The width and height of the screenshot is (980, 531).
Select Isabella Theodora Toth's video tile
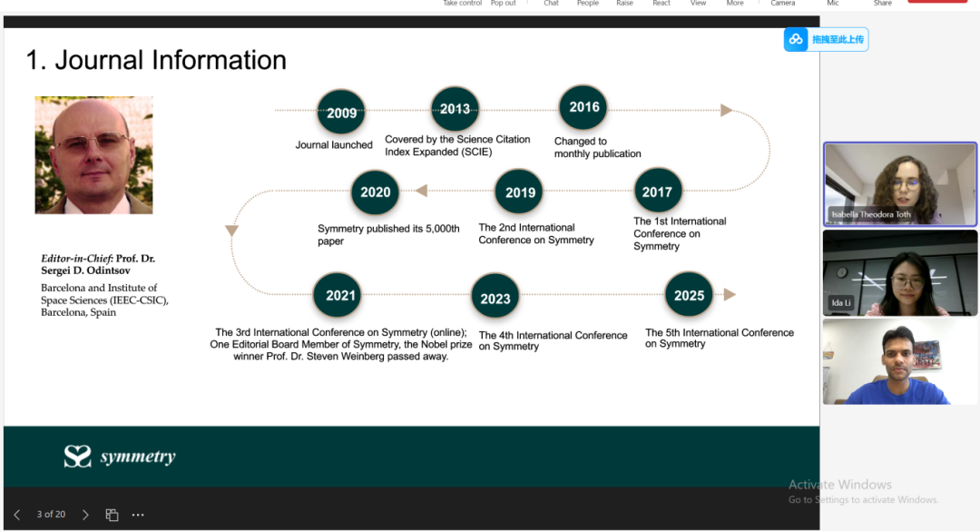(899, 184)
